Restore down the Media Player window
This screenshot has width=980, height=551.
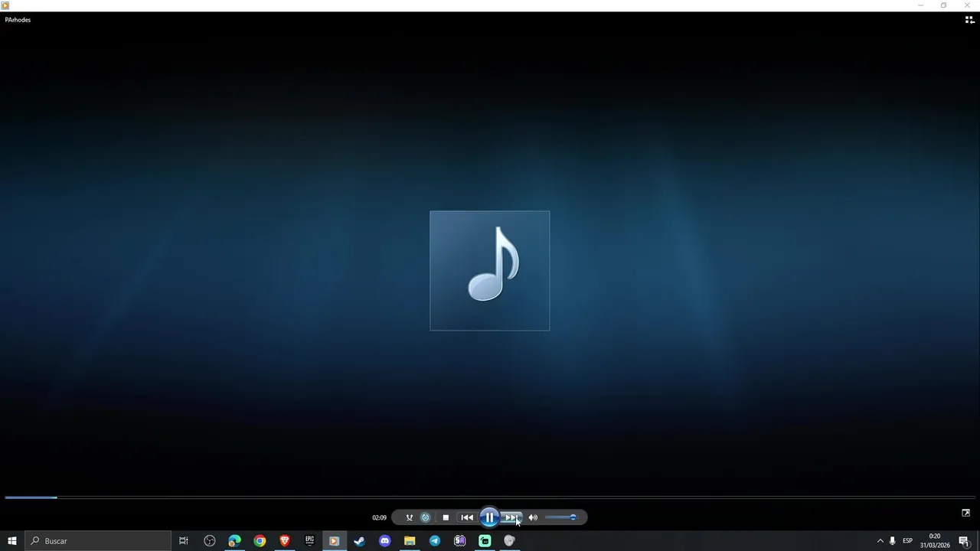pos(943,5)
